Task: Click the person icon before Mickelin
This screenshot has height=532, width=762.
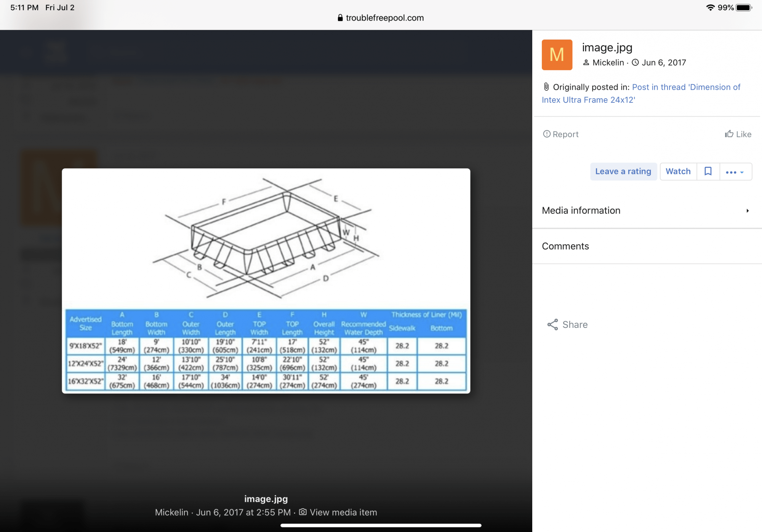Action: coord(586,62)
